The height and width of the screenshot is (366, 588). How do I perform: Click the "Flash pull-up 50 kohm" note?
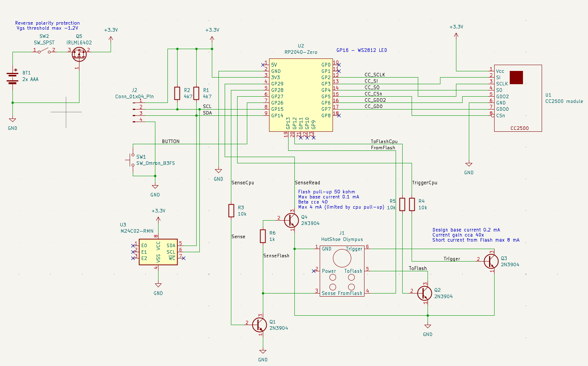click(x=327, y=192)
